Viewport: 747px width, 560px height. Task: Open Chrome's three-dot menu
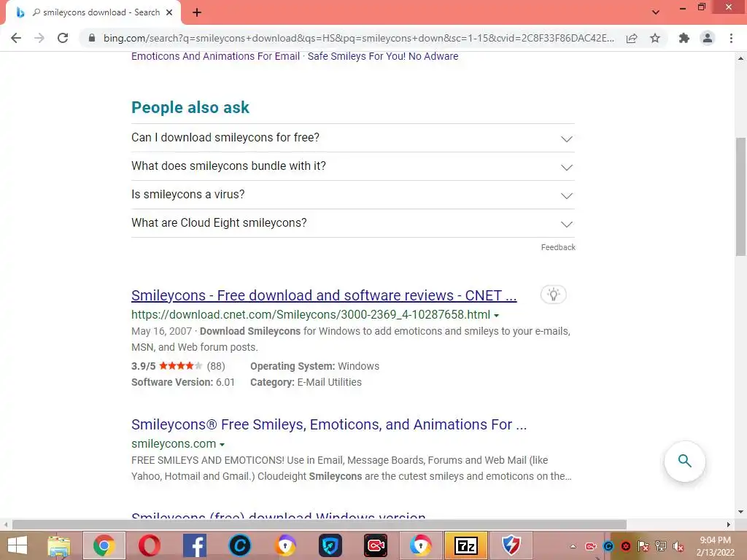(x=731, y=38)
